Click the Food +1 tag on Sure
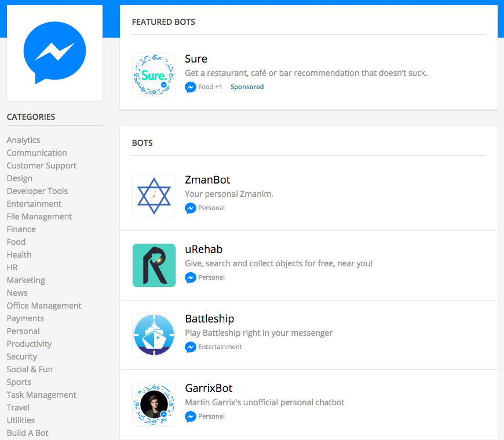Image resolution: width=504 pixels, height=440 pixels. pyautogui.click(x=210, y=87)
